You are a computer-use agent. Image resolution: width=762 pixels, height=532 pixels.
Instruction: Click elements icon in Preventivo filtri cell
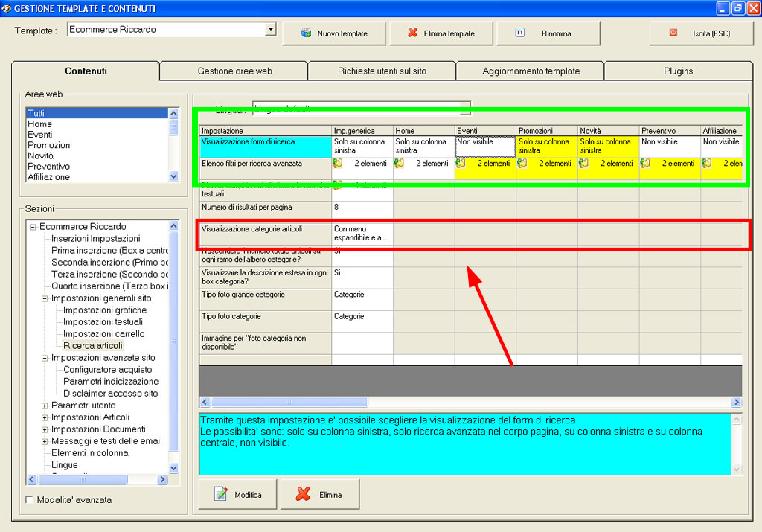pos(645,163)
